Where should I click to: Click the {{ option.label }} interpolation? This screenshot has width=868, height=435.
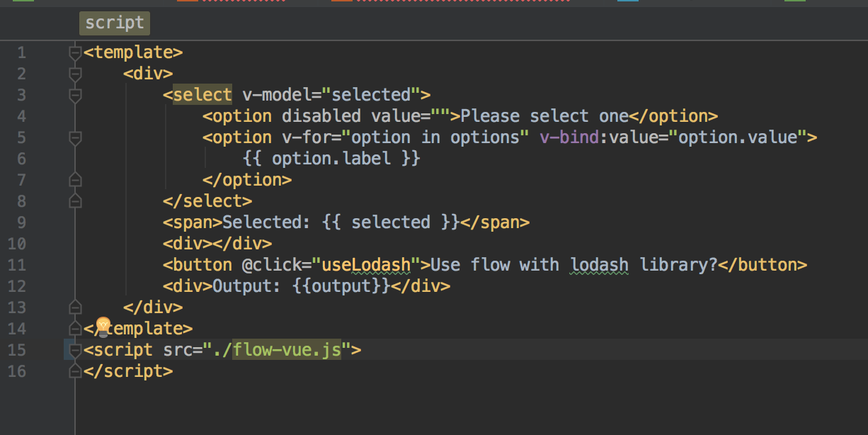pos(331,159)
